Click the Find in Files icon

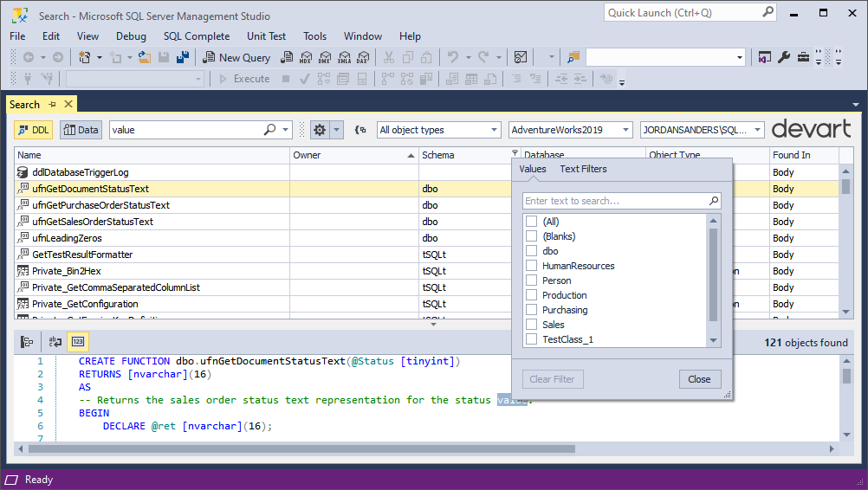[x=573, y=57]
